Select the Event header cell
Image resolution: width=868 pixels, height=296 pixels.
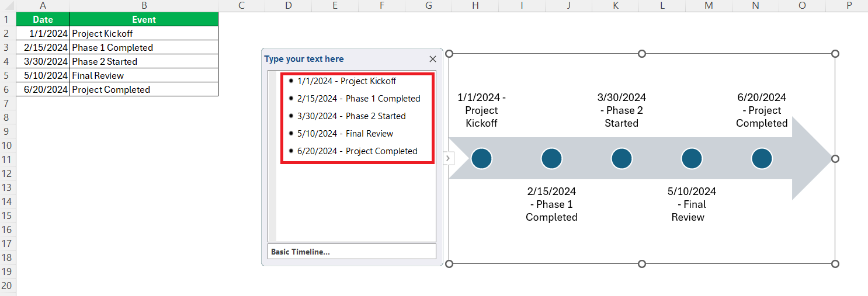point(144,19)
